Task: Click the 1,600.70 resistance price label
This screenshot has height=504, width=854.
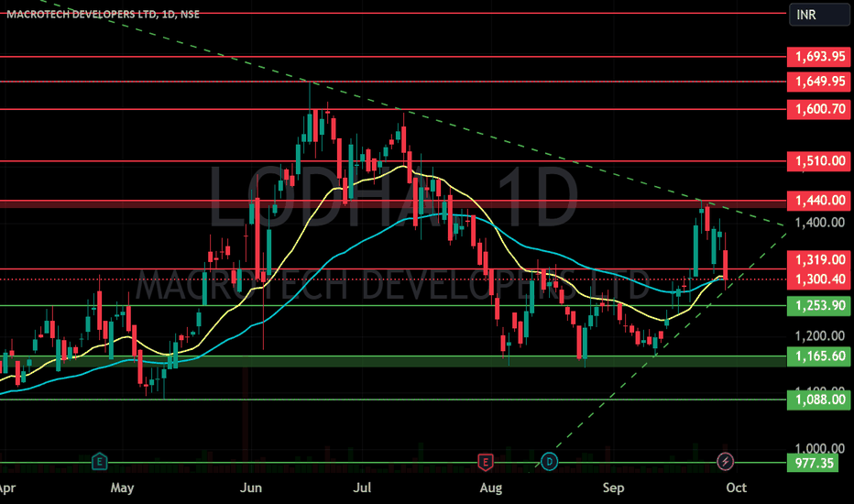Action: pyautogui.click(x=818, y=109)
